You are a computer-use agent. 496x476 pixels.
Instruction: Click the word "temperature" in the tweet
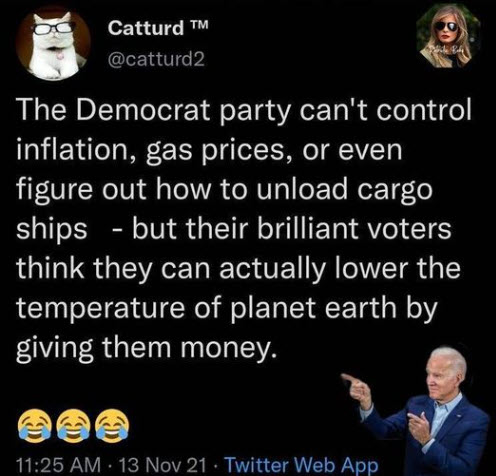coord(100,308)
